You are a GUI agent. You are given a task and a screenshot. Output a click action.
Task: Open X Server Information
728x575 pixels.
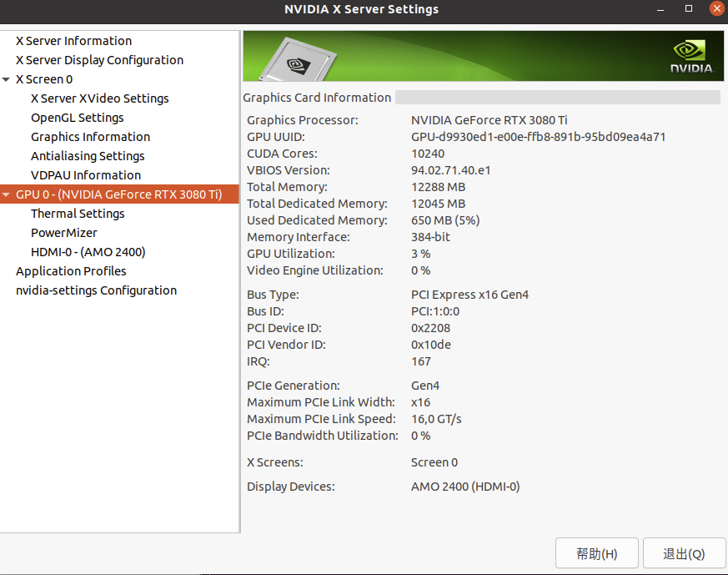pos(73,40)
